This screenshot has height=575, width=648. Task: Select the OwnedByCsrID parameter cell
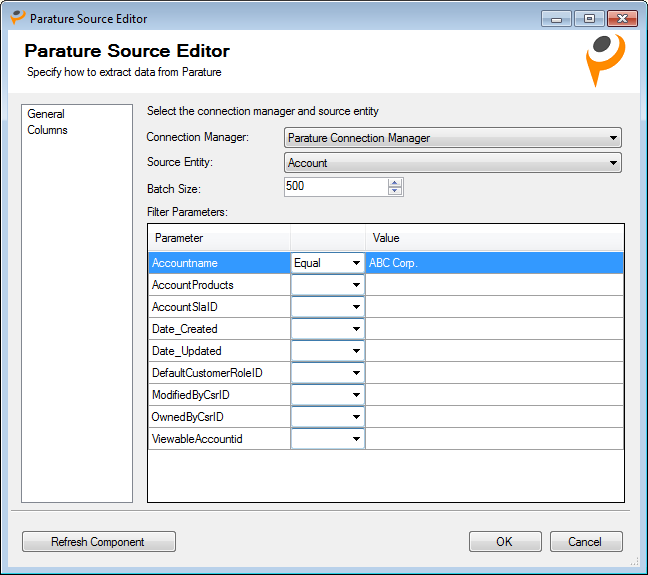pos(219,417)
